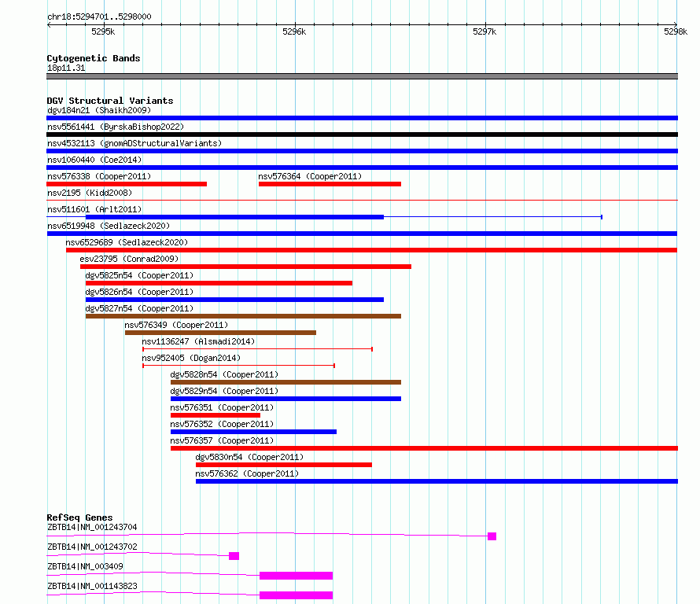Click the nsv576351 (Cooper2011) label

[x=222, y=407]
